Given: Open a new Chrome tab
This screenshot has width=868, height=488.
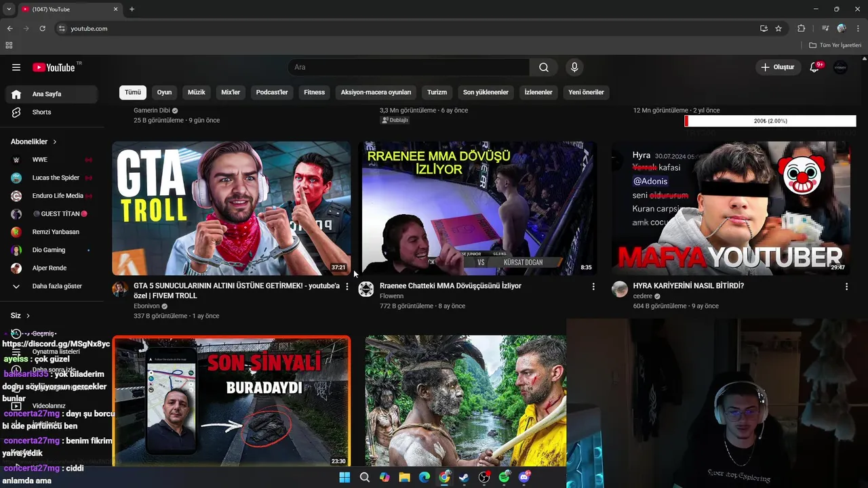Looking at the screenshot, I should click(x=132, y=9).
